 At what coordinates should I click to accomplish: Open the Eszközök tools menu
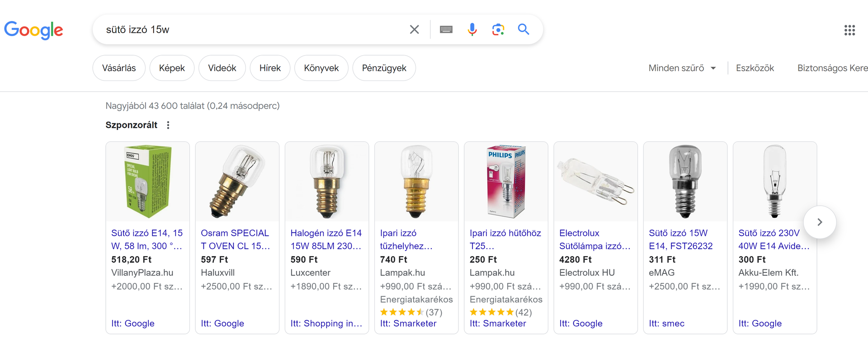point(755,68)
